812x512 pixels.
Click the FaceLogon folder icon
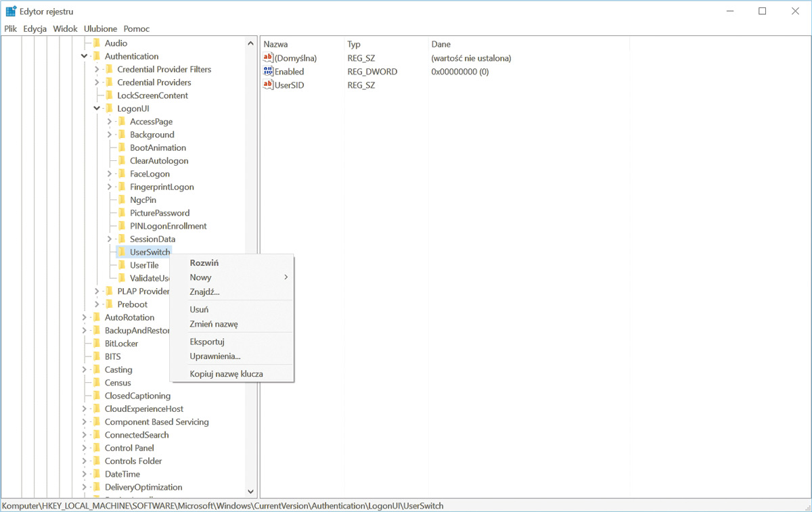coord(122,174)
